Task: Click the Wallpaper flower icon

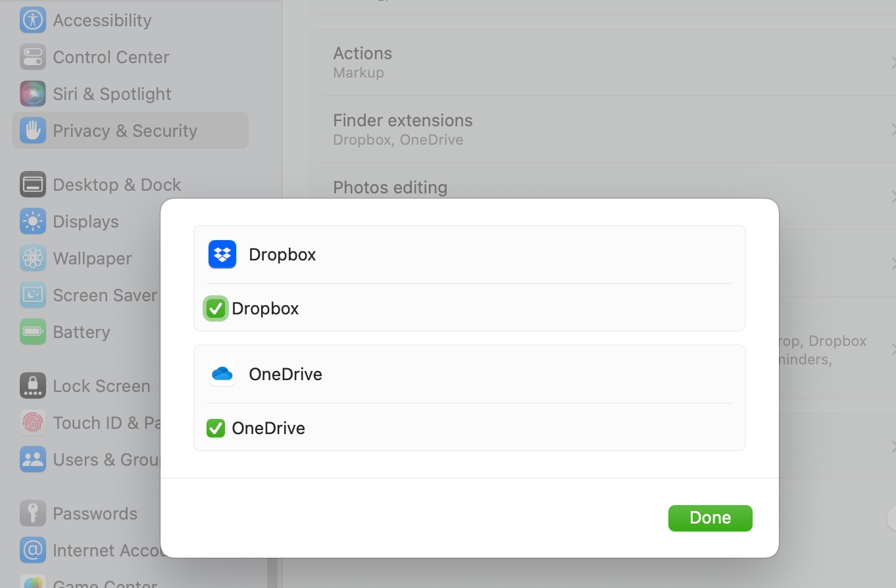Action: 33,258
